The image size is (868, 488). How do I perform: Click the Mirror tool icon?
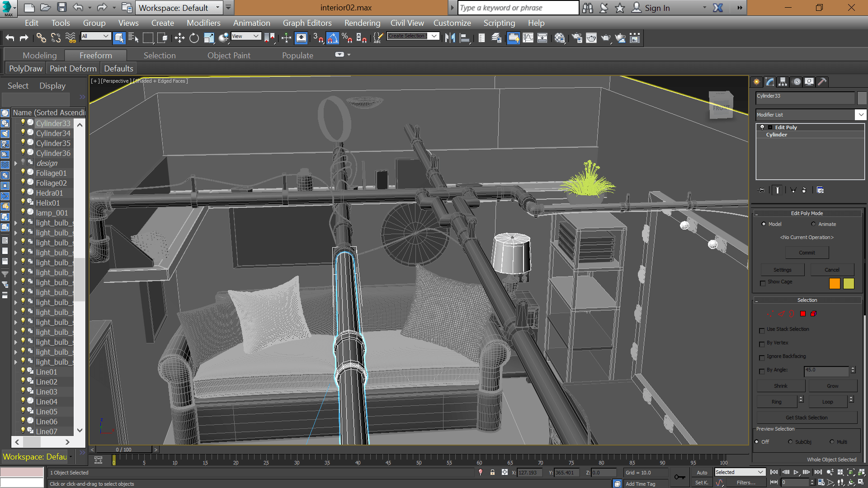point(450,38)
